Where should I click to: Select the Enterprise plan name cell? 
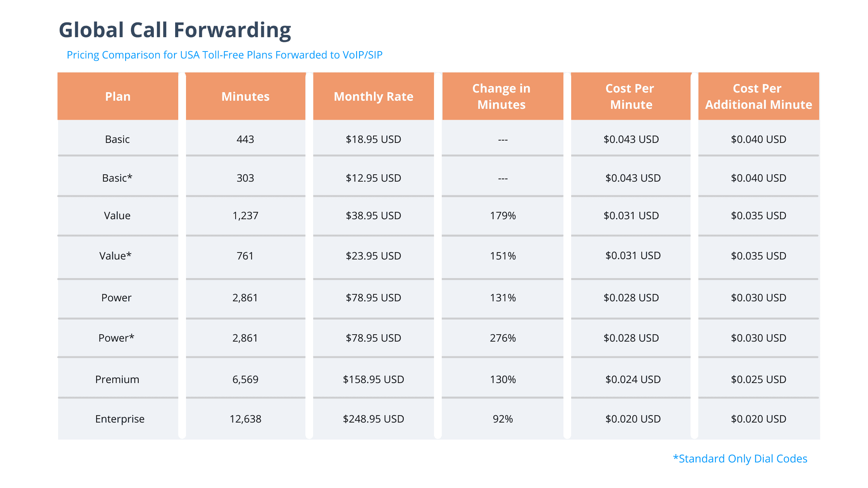120,419
